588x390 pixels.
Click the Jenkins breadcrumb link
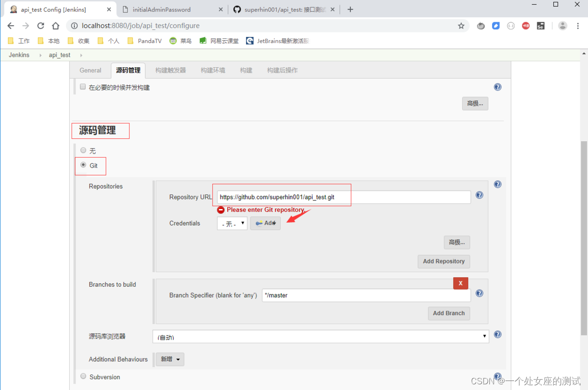[x=19, y=55]
